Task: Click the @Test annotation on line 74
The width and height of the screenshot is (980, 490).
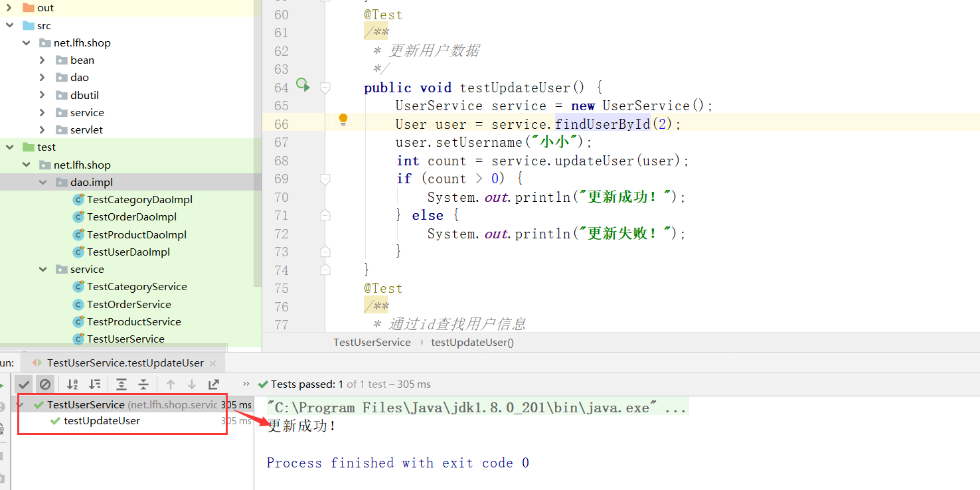Action: 383,288
